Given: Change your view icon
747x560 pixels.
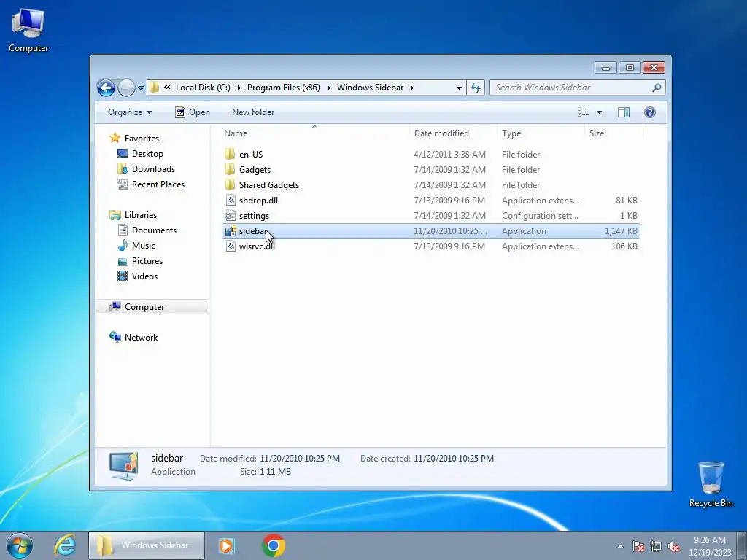Looking at the screenshot, I should tap(584, 112).
